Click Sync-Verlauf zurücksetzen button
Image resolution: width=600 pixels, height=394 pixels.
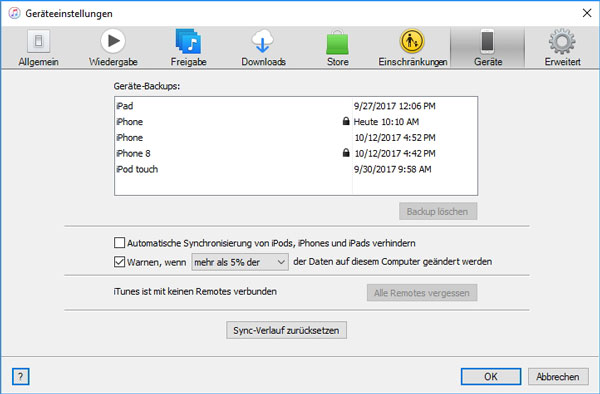coord(286,330)
